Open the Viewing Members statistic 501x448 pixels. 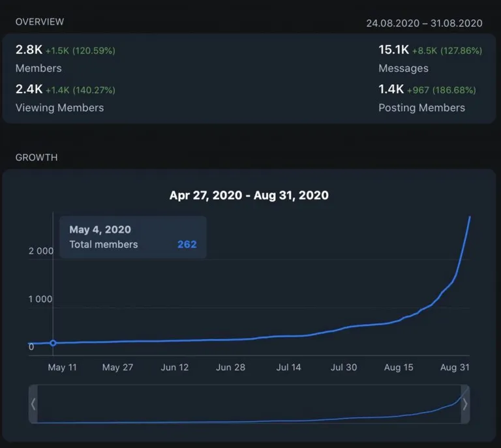[60, 108]
